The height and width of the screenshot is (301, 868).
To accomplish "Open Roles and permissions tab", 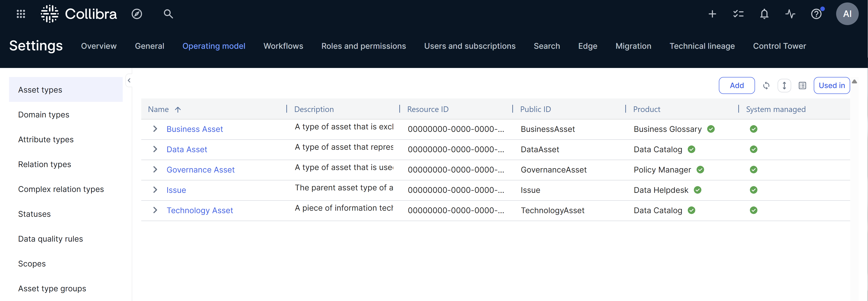I will pyautogui.click(x=363, y=46).
